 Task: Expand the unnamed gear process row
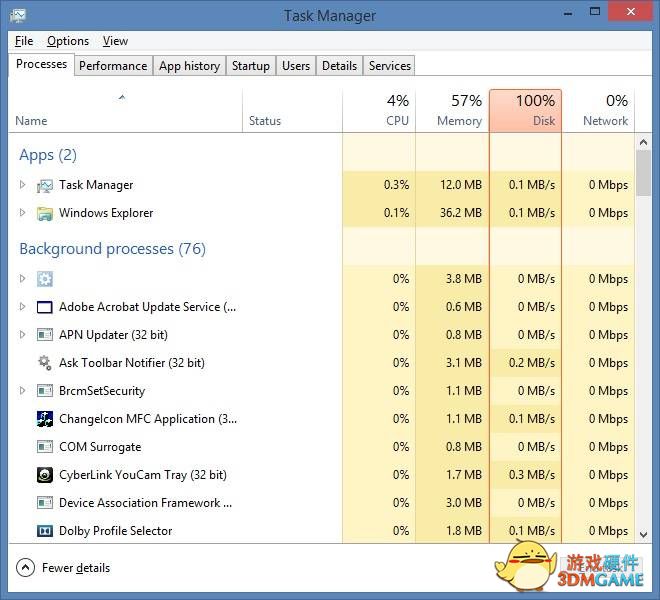(22, 278)
